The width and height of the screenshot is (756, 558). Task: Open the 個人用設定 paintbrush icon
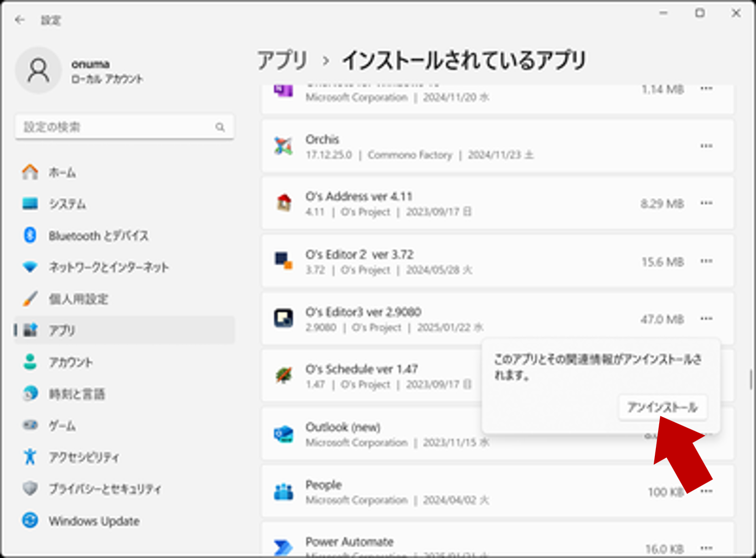[x=30, y=299]
